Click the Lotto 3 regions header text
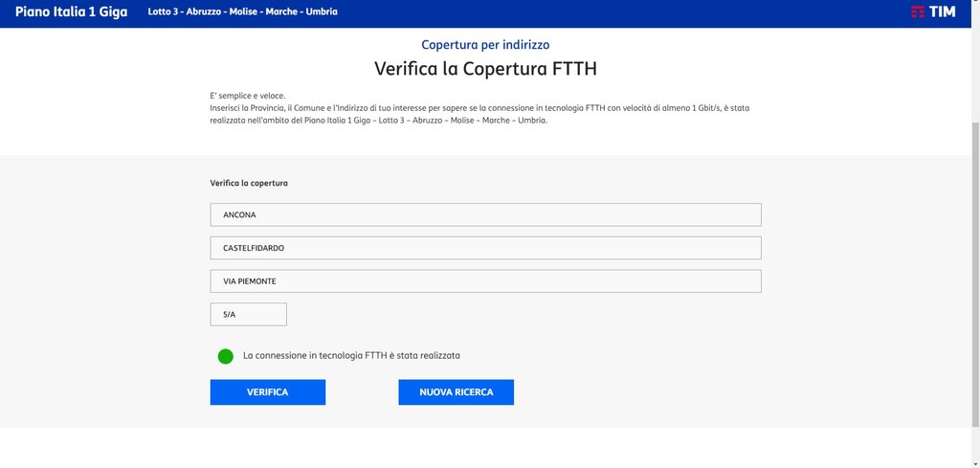Image resolution: width=980 pixels, height=468 pixels. (x=242, y=11)
